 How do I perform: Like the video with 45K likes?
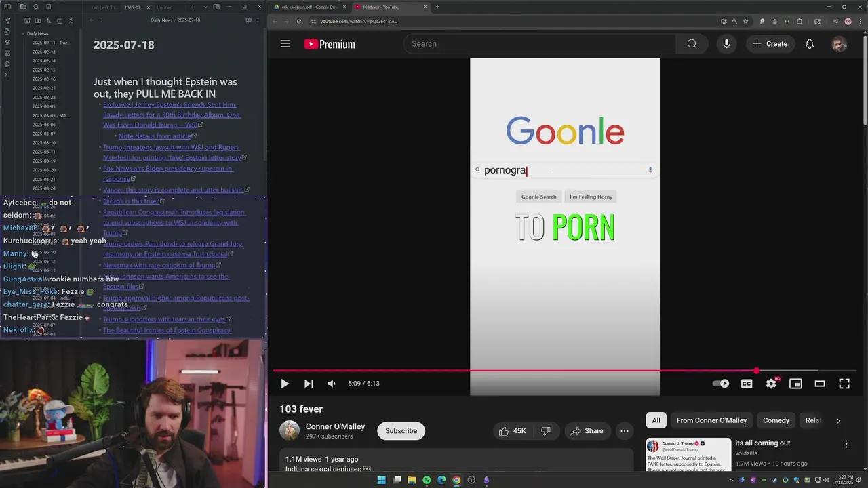coord(512,431)
